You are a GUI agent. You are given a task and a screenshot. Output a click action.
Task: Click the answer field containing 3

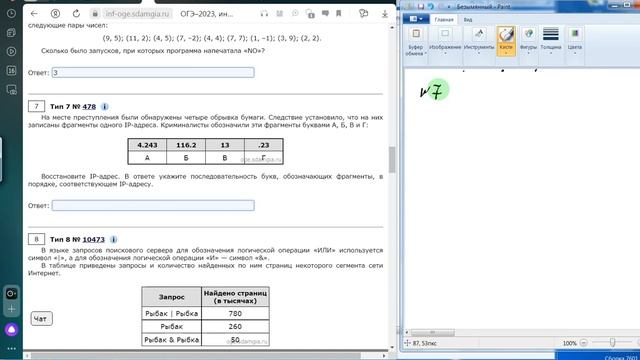[x=153, y=73]
